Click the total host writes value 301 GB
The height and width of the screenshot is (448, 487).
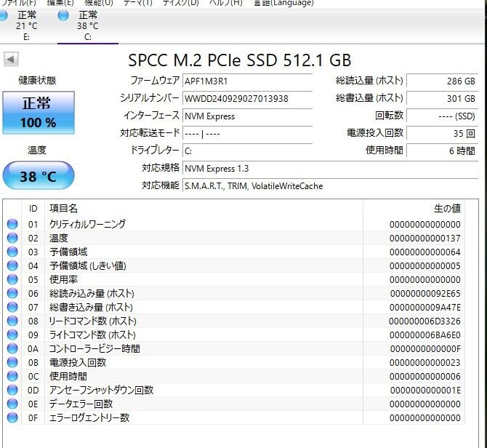pos(442,99)
